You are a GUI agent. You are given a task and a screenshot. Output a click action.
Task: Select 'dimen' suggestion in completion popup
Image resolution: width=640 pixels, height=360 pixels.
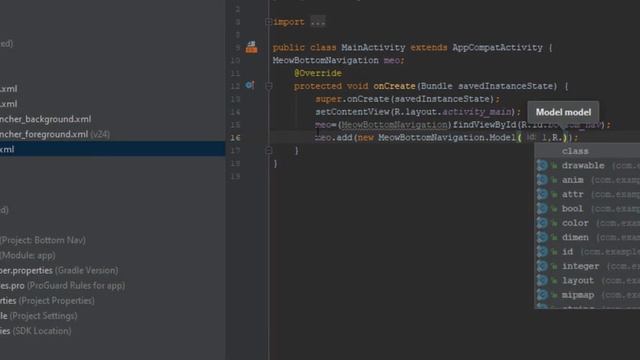click(x=587, y=237)
